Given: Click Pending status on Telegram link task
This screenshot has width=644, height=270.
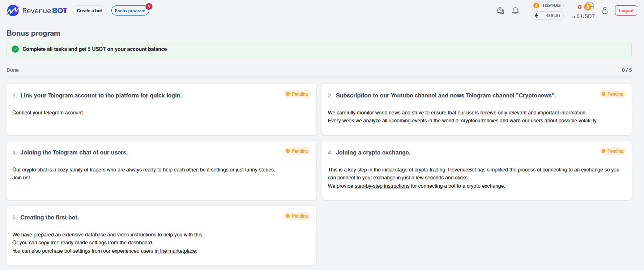Looking at the screenshot, I should point(297,94).
